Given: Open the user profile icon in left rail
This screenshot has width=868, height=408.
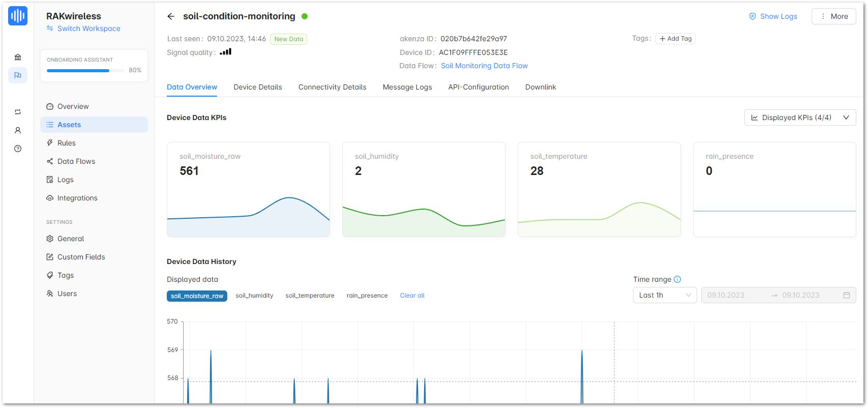Looking at the screenshot, I should click(x=18, y=130).
